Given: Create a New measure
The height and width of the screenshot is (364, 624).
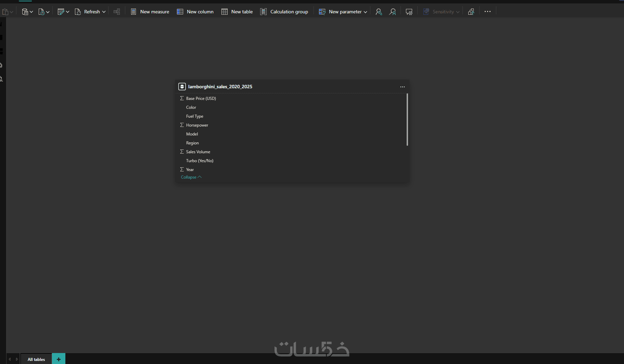Looking at the screenshot, I should point(150,12).
